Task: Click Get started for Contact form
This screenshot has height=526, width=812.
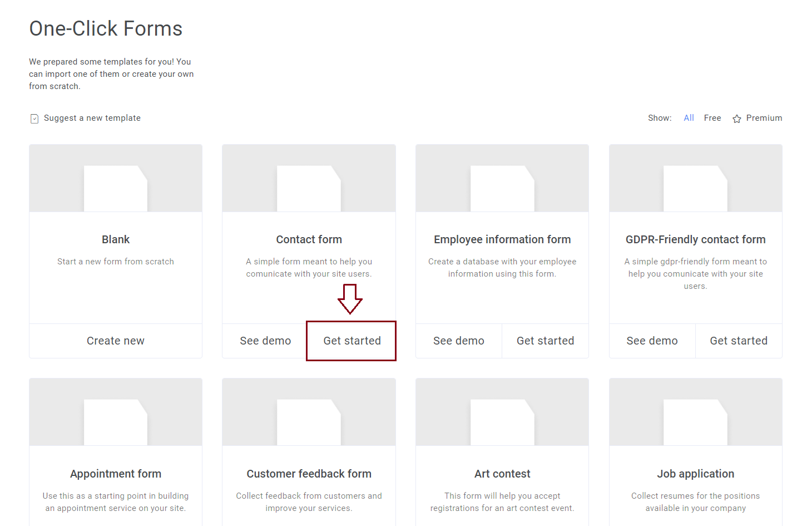Action: click(352, 341)
